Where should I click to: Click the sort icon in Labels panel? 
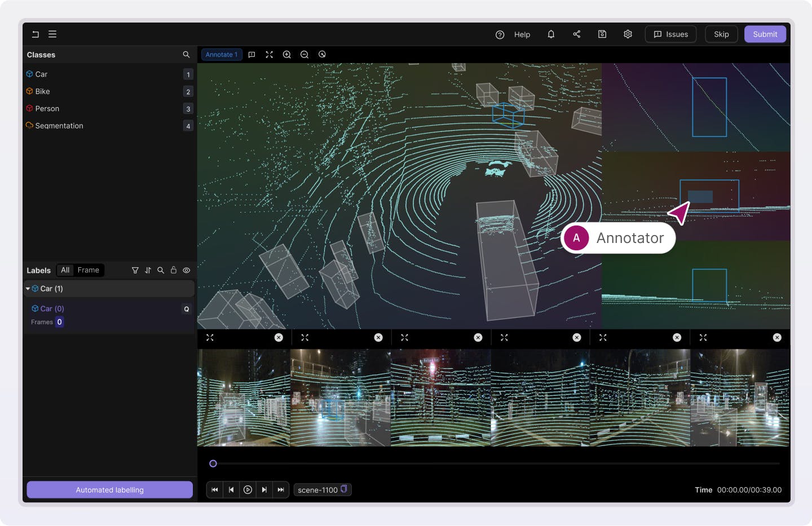pyautogui.click(x=148, y=271)
